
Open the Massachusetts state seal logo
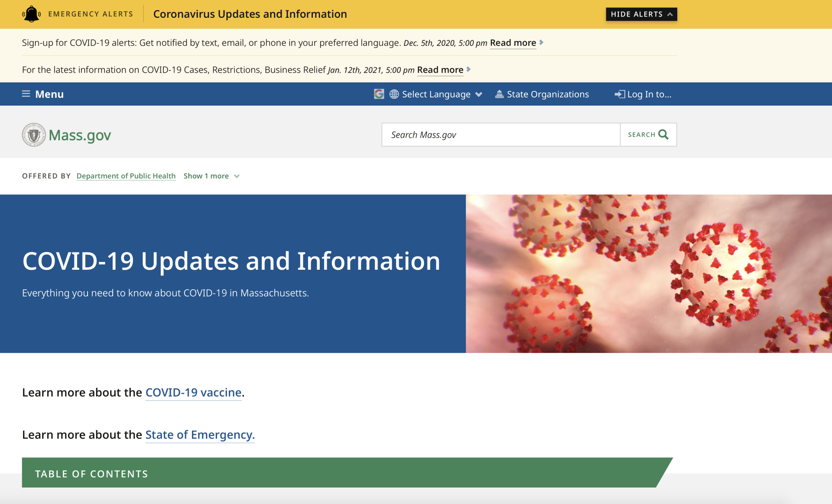pyautogui.click(x=34, y=135)
